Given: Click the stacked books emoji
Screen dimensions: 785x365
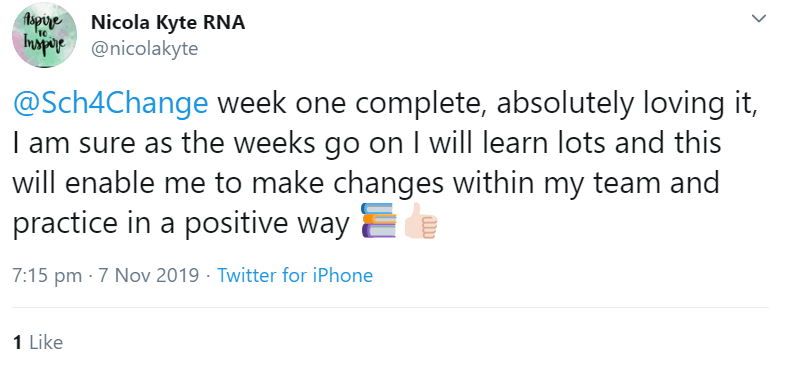Looking at the screenshot, I should 379,220.
